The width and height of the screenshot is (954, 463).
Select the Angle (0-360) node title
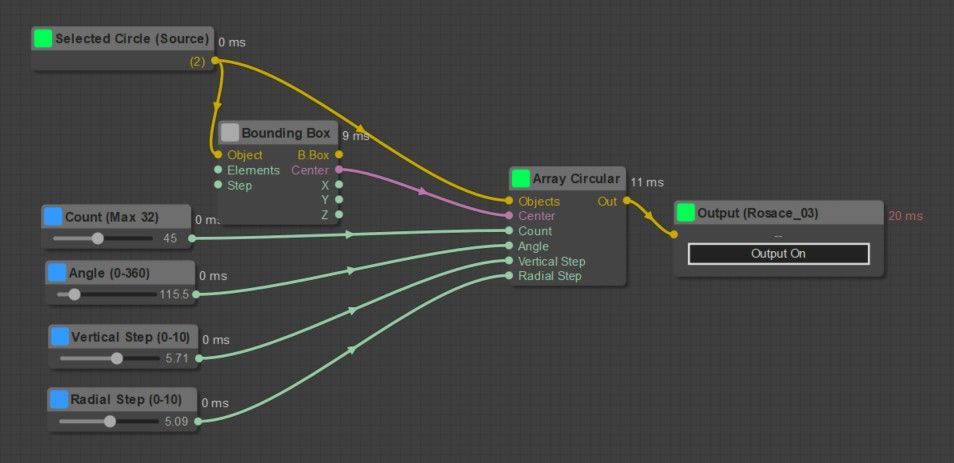point(110,273)
